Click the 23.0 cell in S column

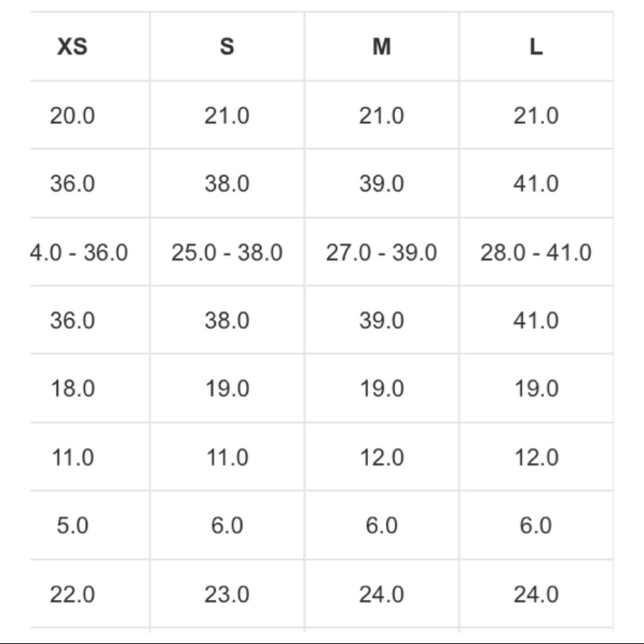tap(227, 594)
